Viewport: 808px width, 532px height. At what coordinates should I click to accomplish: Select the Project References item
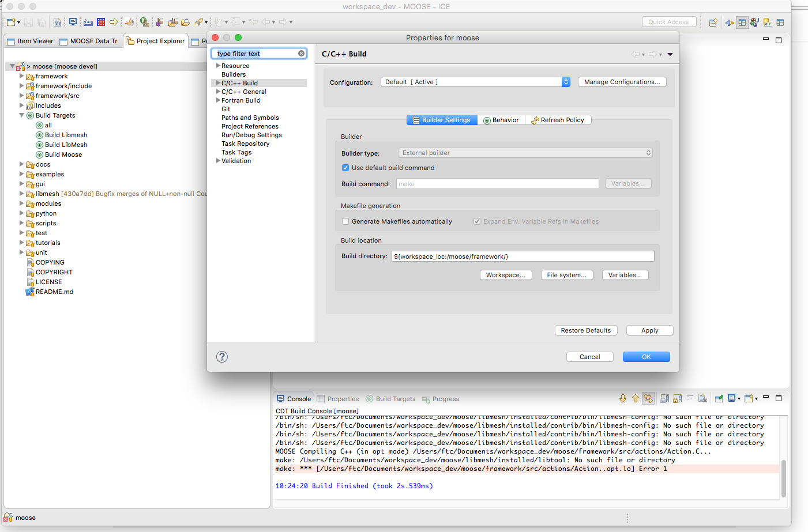click(x=250, y=126)
